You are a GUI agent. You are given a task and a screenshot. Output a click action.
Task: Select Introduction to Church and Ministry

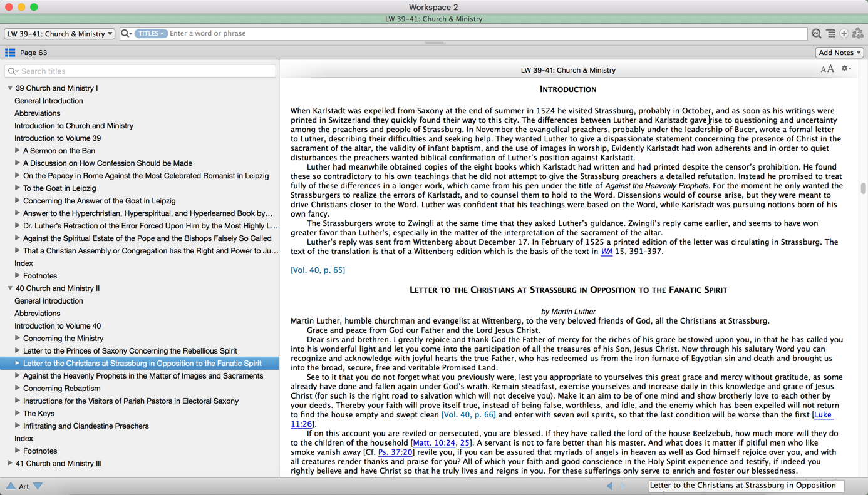coord(74,126)
